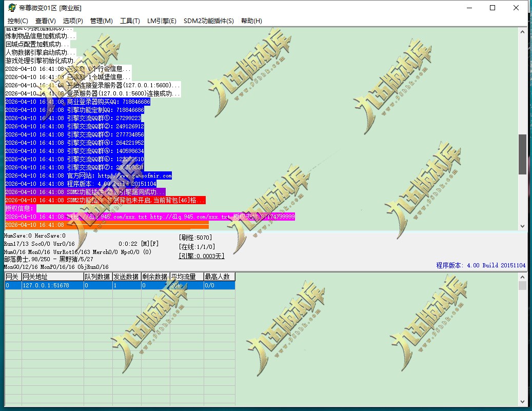The width and height of the screenshot is (532, 411).
Task: Select the 0 cell under 队列数据
Action: (98, 285)
